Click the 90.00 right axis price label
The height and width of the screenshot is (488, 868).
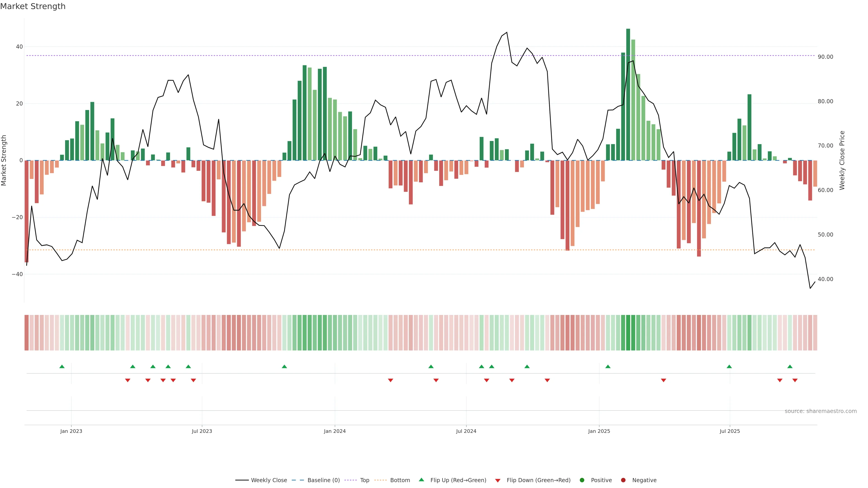(x=825, y=57)
